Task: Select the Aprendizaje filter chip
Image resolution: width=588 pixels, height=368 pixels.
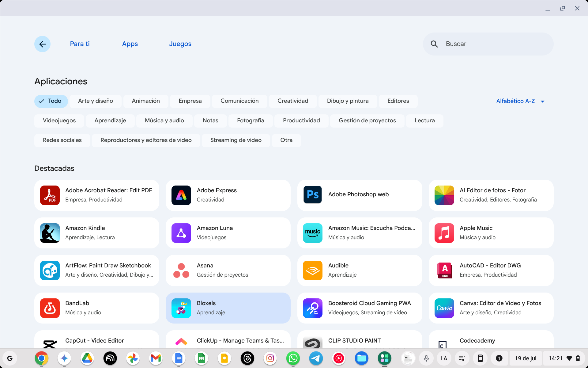Action: coord(110,121)
